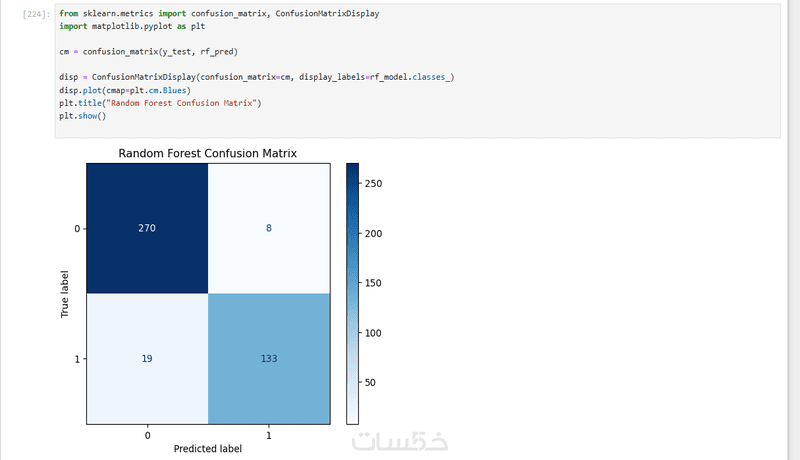Image resolution: width=800 pixels, height=460 pixels.
Task: Click the disp.plot cmap line
Action: point(124,90)
